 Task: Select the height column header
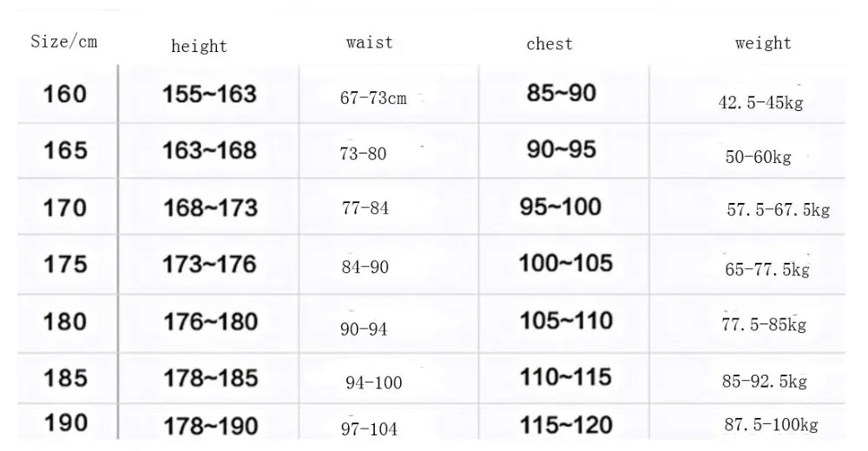[x=200, y=46]
